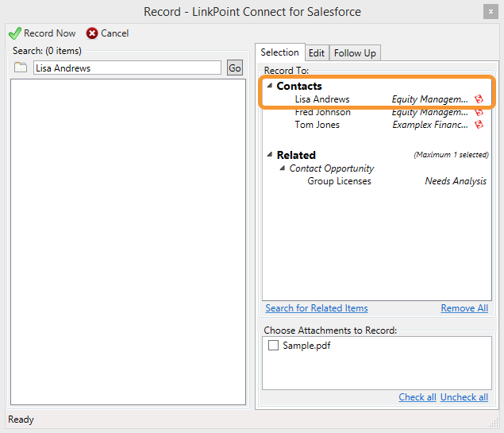Click the search field containing Lisa Andrews

click(x=127, y=68)
